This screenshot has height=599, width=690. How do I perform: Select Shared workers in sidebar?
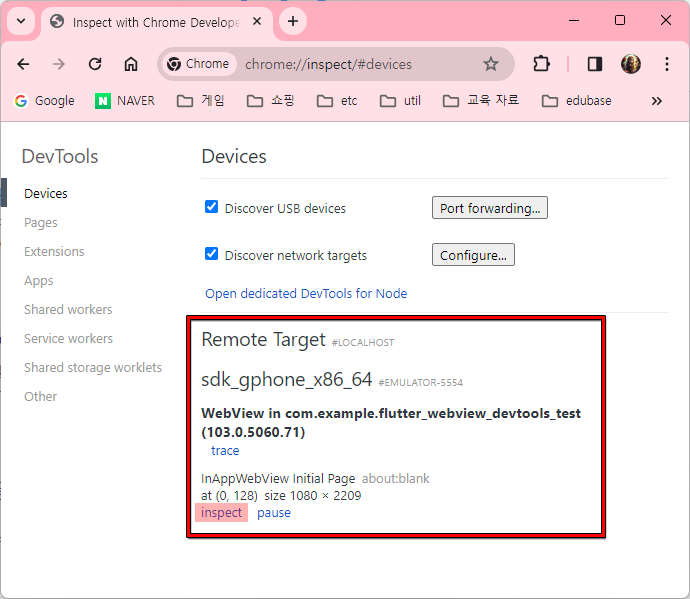click(68, 310)
